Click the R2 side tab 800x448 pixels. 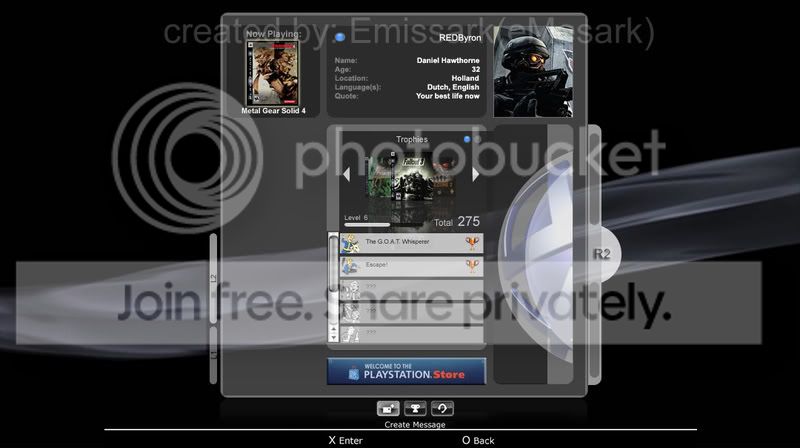(x=603, y=254)
